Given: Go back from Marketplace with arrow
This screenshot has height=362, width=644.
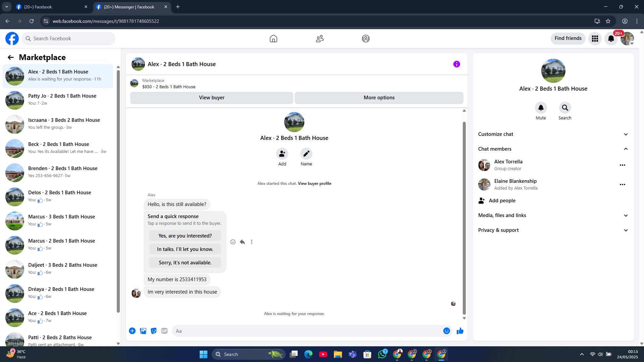Looking at the screenshot, I should 11,57.
